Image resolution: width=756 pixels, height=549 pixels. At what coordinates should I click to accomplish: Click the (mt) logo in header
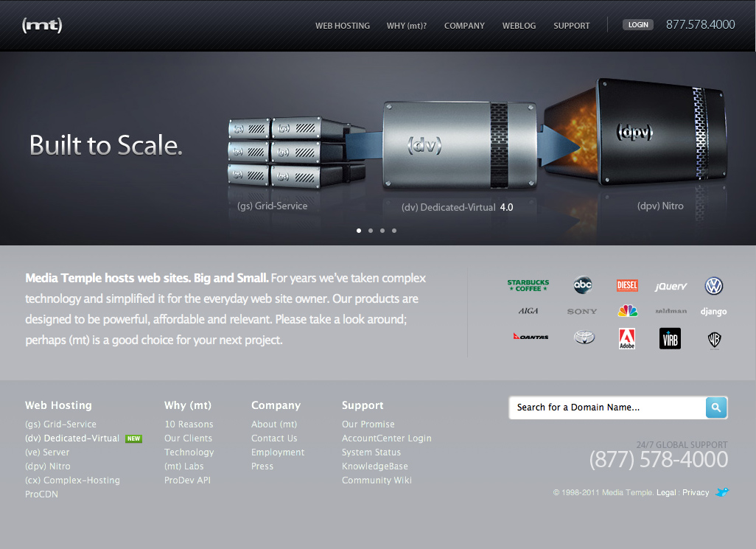coord(42,26)
